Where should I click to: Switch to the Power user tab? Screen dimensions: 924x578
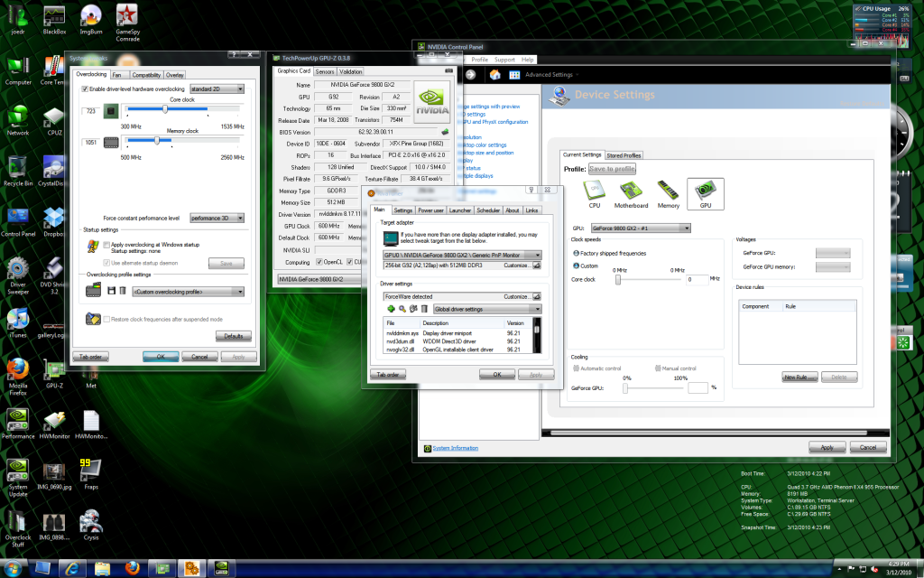(x=430, y=210)
